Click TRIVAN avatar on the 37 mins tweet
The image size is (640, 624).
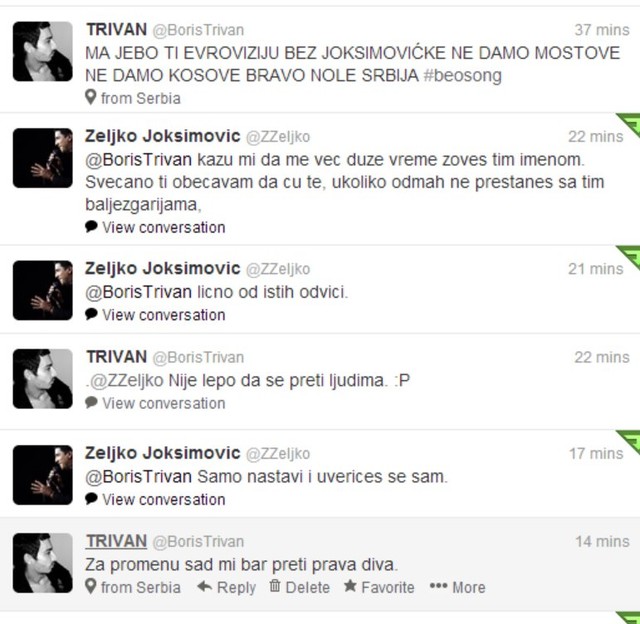(x=42, y=51)
